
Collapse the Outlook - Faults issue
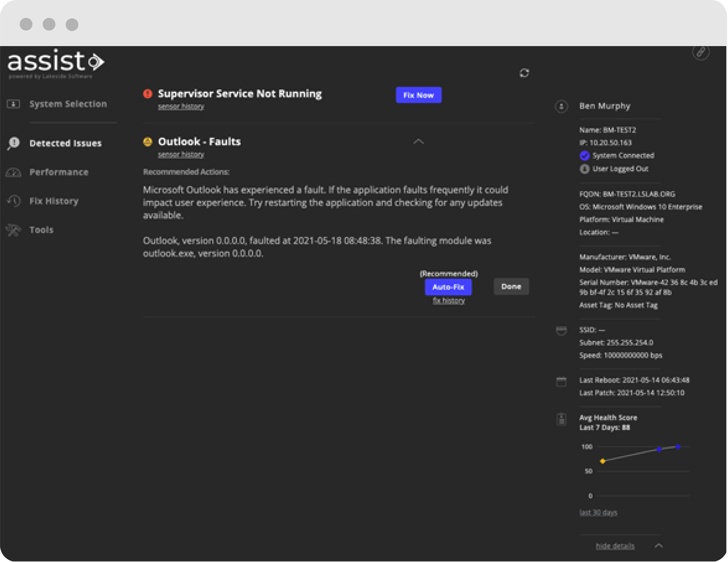419,142
